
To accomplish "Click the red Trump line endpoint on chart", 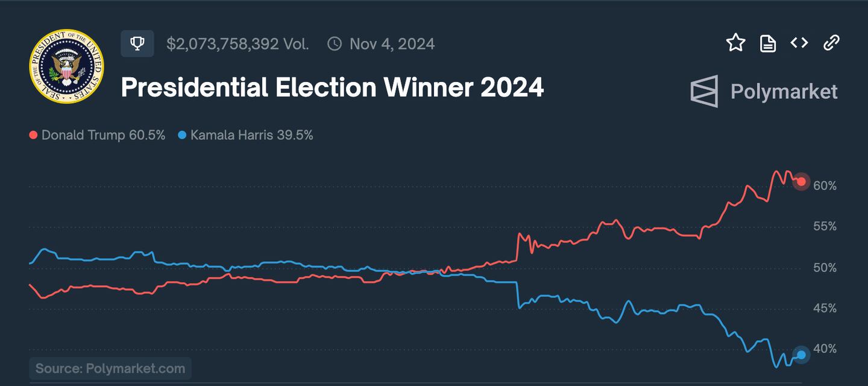I will (801, 181).
